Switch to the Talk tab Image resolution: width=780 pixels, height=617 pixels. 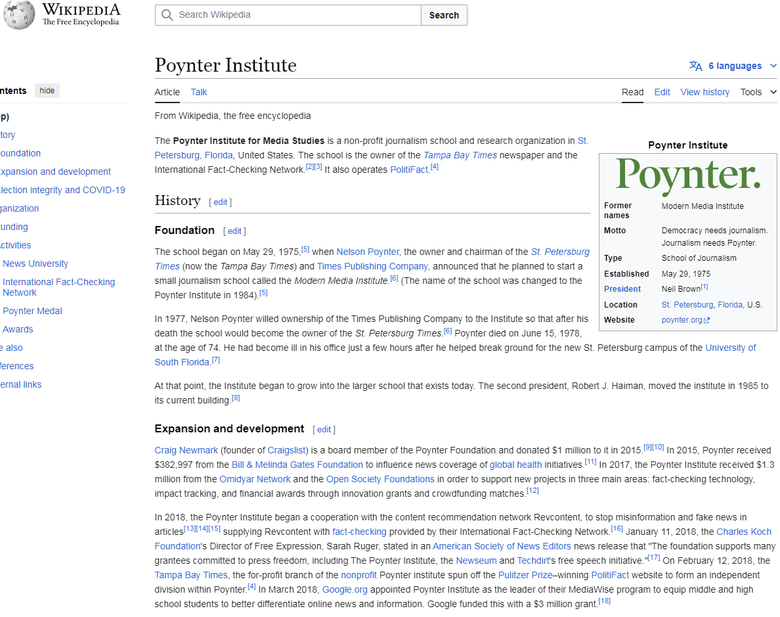pos(198,92)
